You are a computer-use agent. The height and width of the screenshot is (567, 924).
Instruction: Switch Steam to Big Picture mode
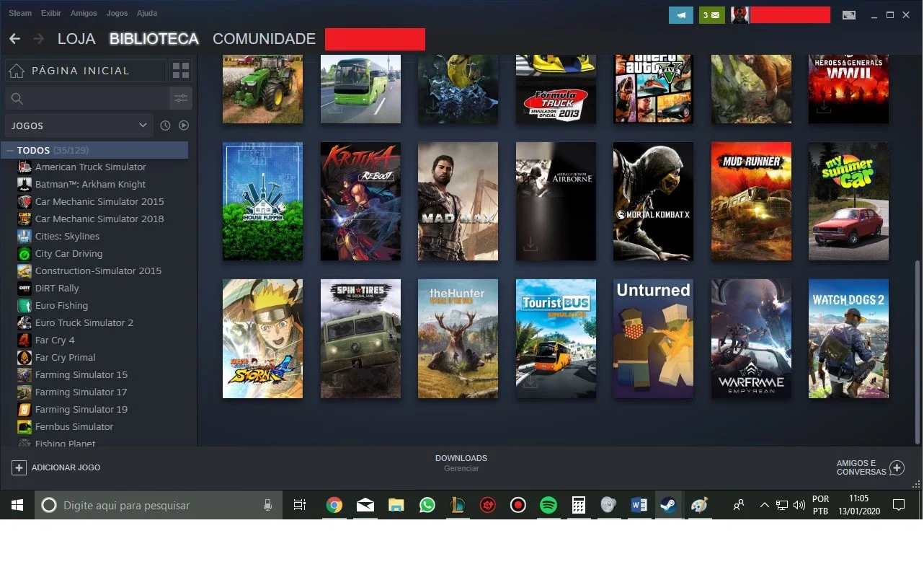pos(849,15)
